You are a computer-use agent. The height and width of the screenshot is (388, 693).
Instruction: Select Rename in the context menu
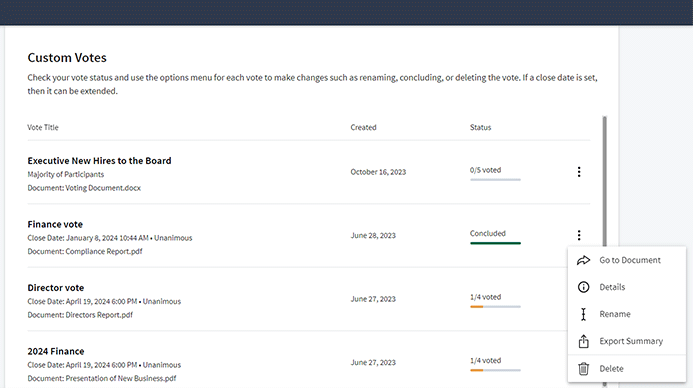pos(627,314)
